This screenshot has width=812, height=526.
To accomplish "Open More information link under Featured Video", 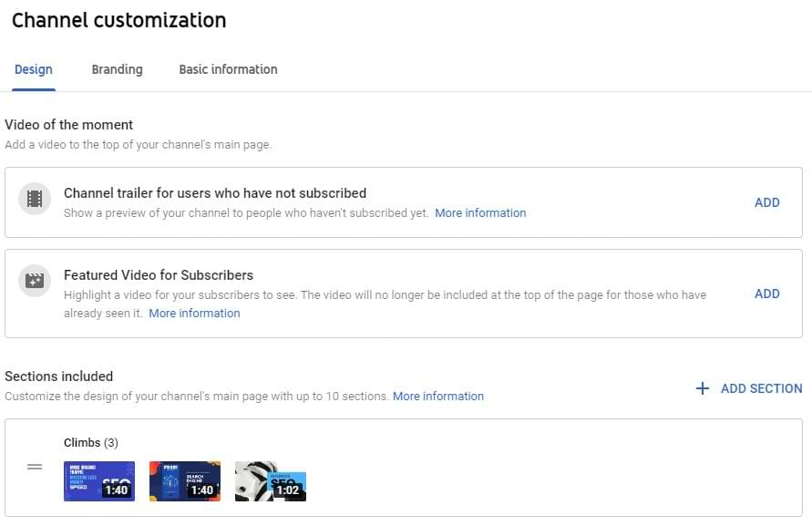I will 194,313.
